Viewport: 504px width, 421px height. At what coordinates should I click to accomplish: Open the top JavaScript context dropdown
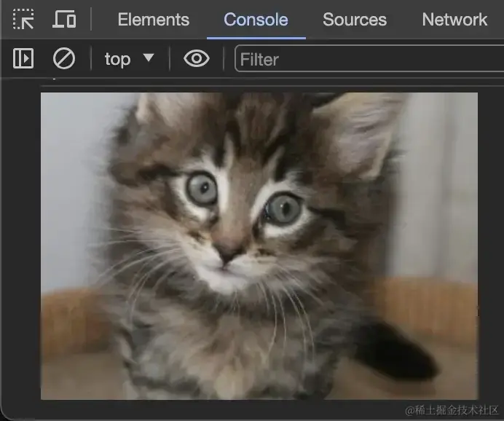129,59
